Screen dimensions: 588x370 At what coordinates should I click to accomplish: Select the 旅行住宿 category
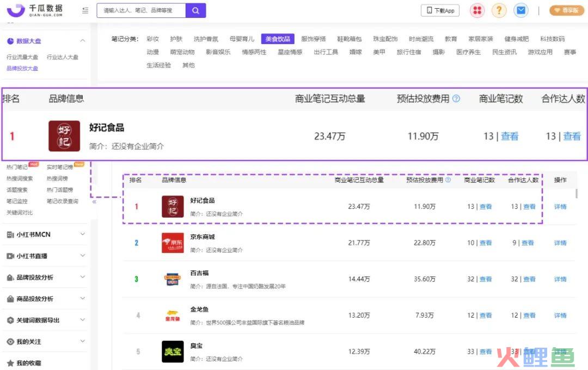409,52
